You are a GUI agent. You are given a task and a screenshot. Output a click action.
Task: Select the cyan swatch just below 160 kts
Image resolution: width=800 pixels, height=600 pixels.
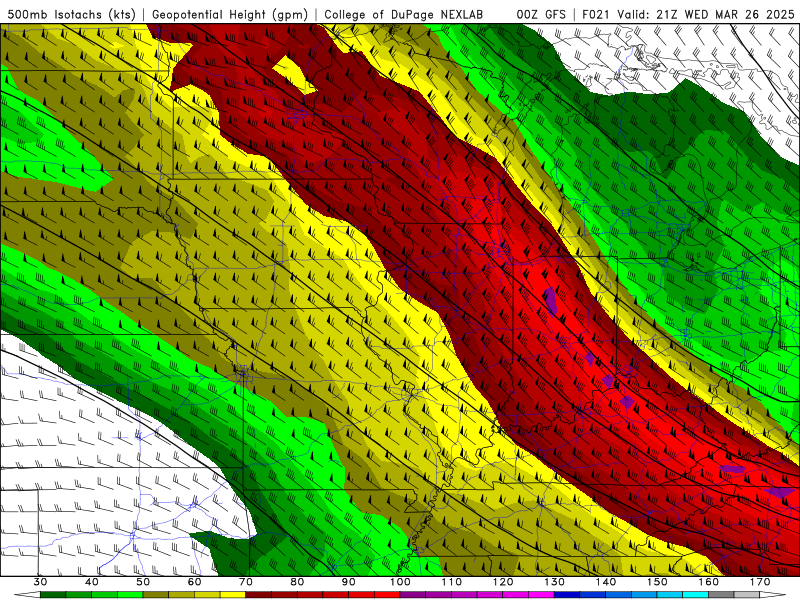[x=695, y=595]
